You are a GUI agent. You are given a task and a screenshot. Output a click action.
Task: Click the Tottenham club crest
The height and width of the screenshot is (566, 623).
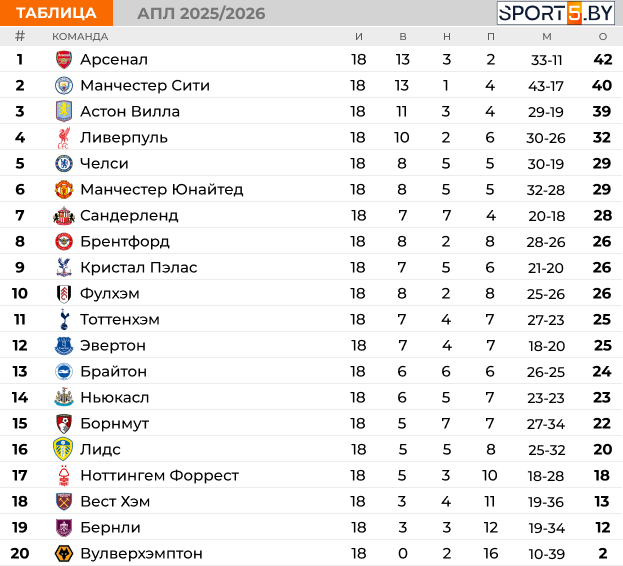(64, 319)
